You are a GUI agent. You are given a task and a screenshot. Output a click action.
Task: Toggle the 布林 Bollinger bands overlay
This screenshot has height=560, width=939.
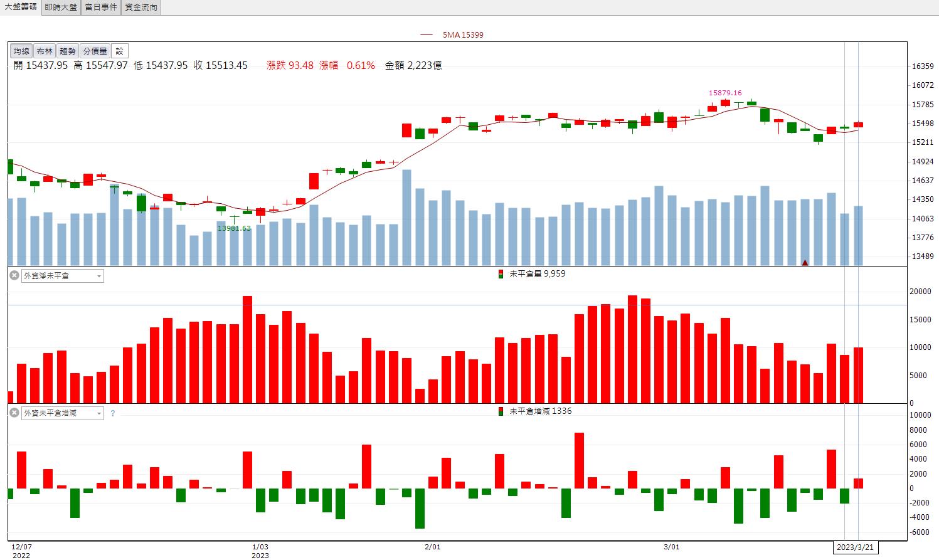[45, 51]
